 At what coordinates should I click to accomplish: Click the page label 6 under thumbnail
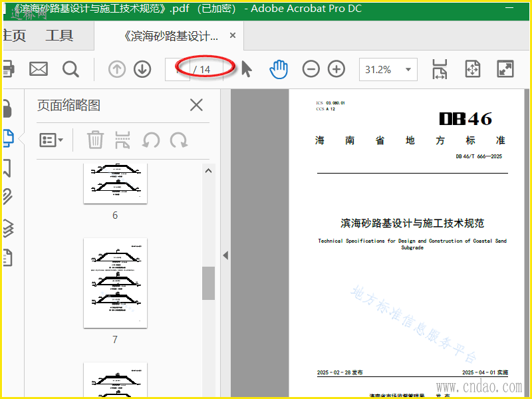click(x=115, y=215)
